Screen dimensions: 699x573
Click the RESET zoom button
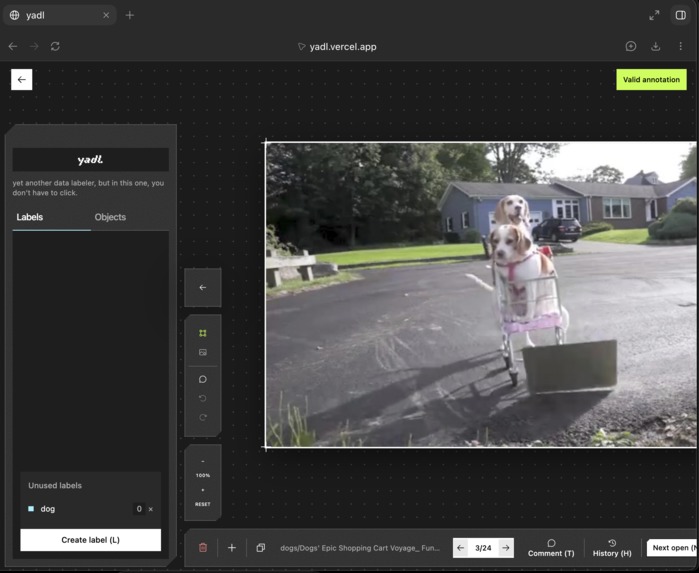tap(203, 504)
